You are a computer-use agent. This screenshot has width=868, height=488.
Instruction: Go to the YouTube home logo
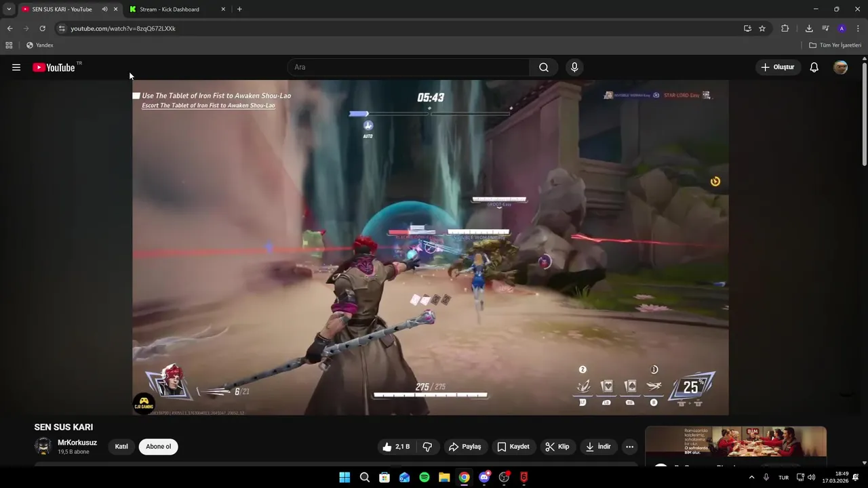pyautogui.click(x=54, y=67)
